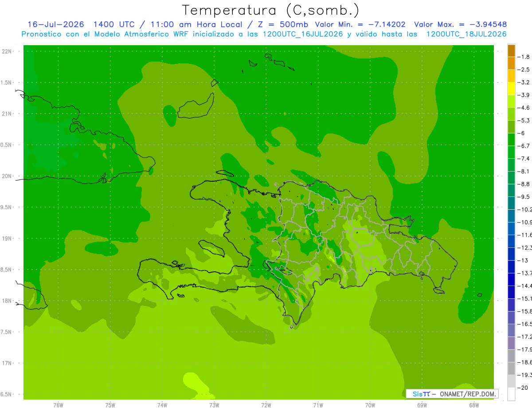Select the teal swatch between -9.5 and -10.2

pyautogui.click(x=511, y=203)
